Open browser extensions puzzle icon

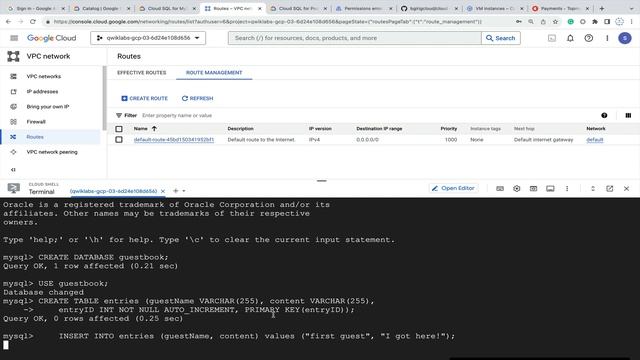click(x=595, y=22)
